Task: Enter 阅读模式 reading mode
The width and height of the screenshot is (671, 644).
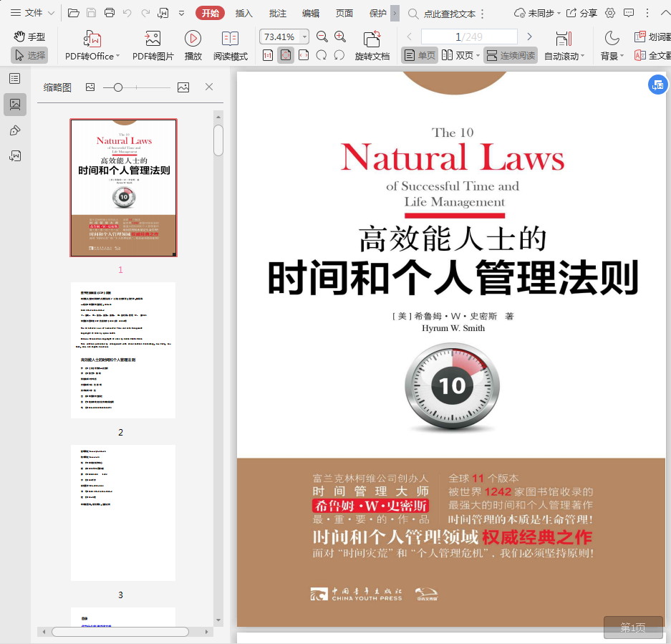Action: 230,46
